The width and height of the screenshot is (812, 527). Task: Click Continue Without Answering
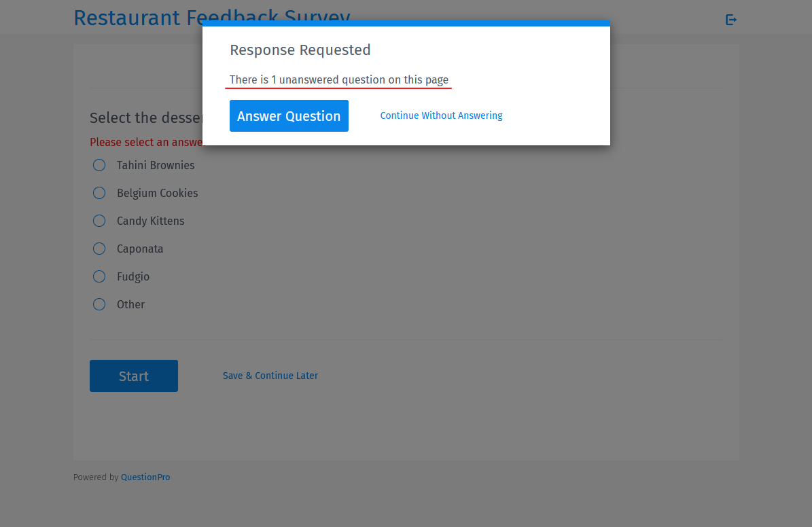(441, 115)
